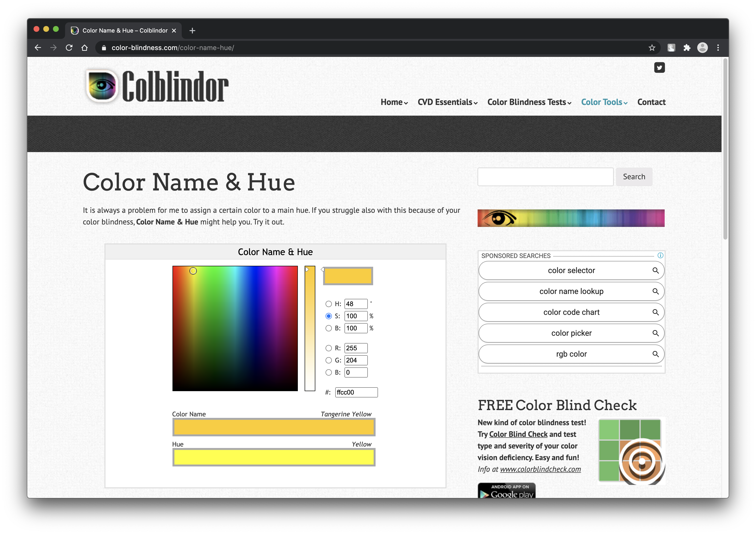Click the S percent input field
This screenshot has width=756, height=534.
coord(356,316)
